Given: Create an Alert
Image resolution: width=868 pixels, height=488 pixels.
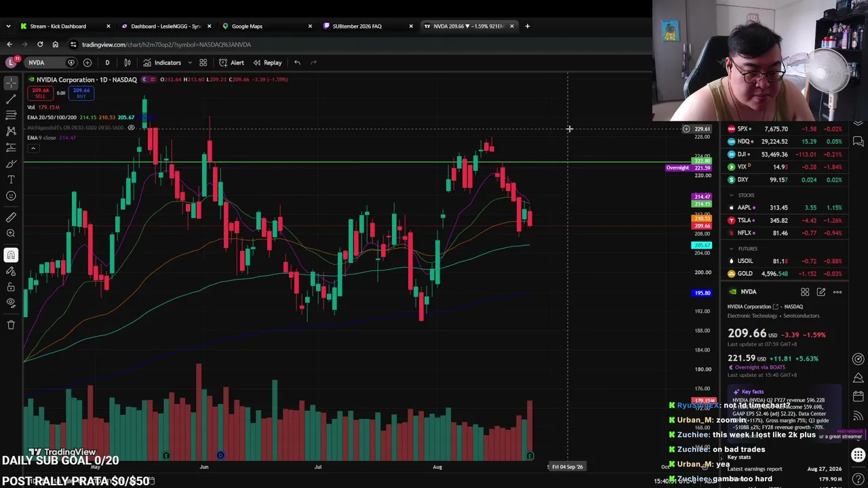Looking at the screenshot, I should coord(231,62).
